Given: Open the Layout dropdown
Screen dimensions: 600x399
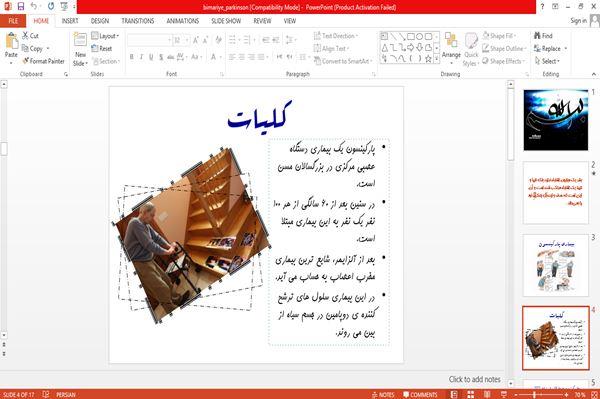Looking at the screenshot, I should [105, 36].
